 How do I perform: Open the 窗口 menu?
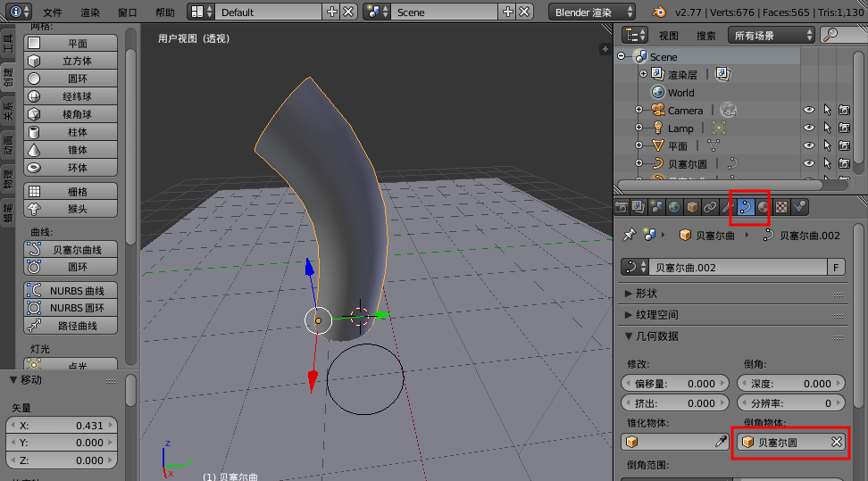click(x=128, y=12)
